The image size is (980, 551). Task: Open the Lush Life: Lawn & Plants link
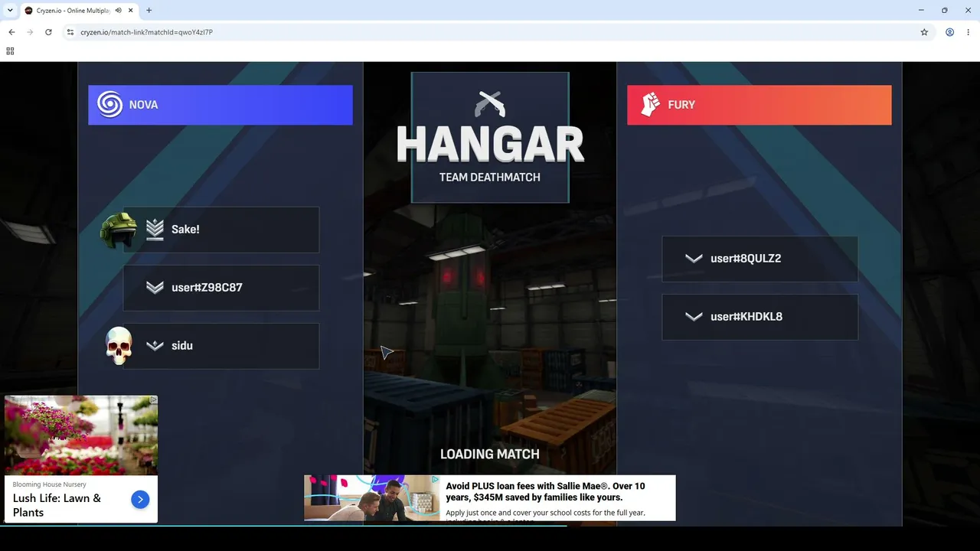click(57, 505)
